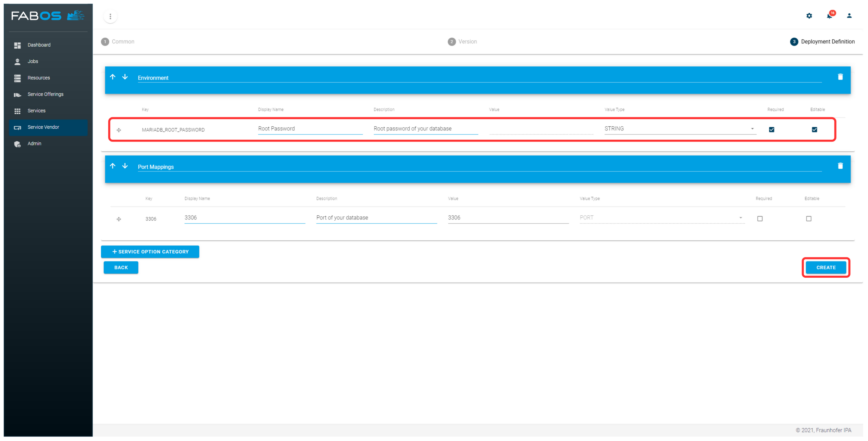Check Required on the 3306 port row
Image resolution: width=868 pixels, height=441 pixels.
point(760,218)
